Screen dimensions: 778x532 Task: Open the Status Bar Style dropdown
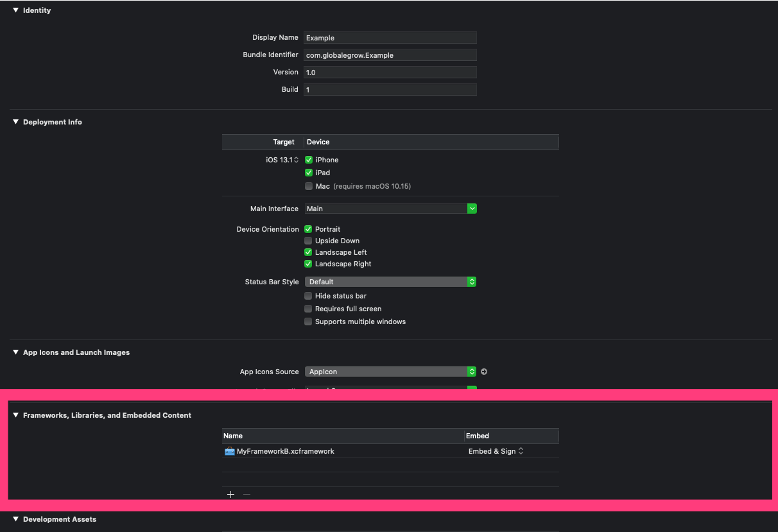coord(390,282)
